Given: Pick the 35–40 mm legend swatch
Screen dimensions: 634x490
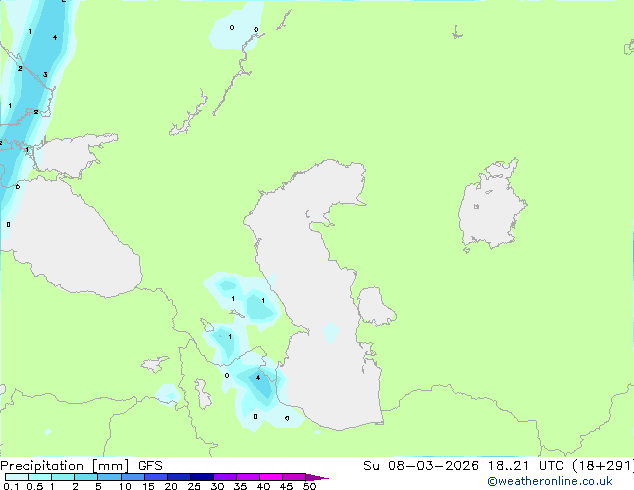Looking at the screenshot, I should (x=247, y=477).
